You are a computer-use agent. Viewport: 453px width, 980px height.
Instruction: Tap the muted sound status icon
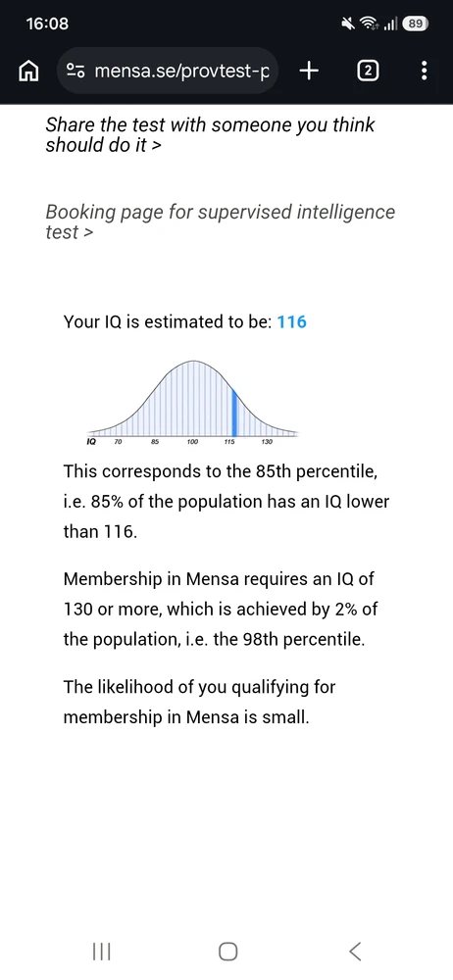point(348,24)
